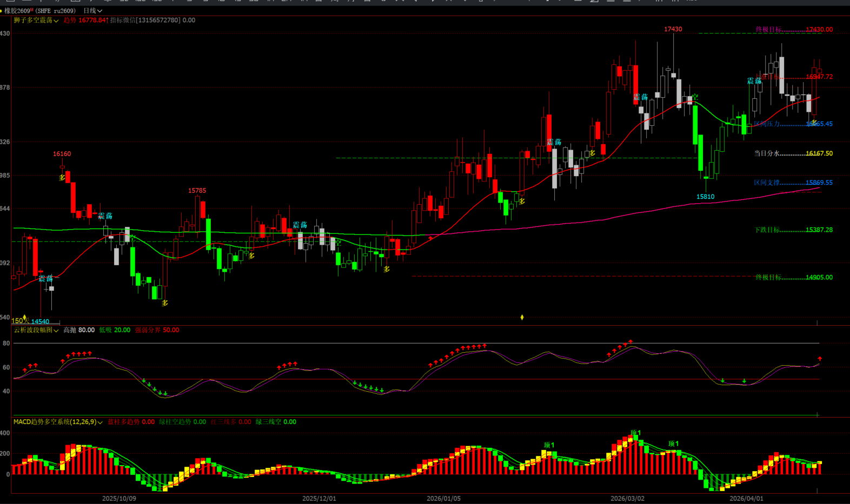Viewport: 850px width, 504px height.
Task: Click the rightmost red arrow on oscillator
Action: coord(820,359)
